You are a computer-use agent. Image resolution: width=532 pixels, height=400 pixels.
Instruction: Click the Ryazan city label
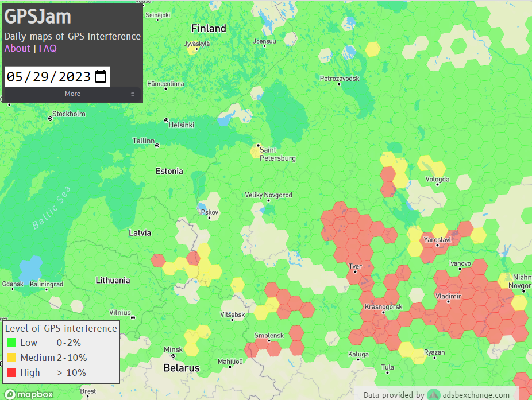tap(434, 352)
